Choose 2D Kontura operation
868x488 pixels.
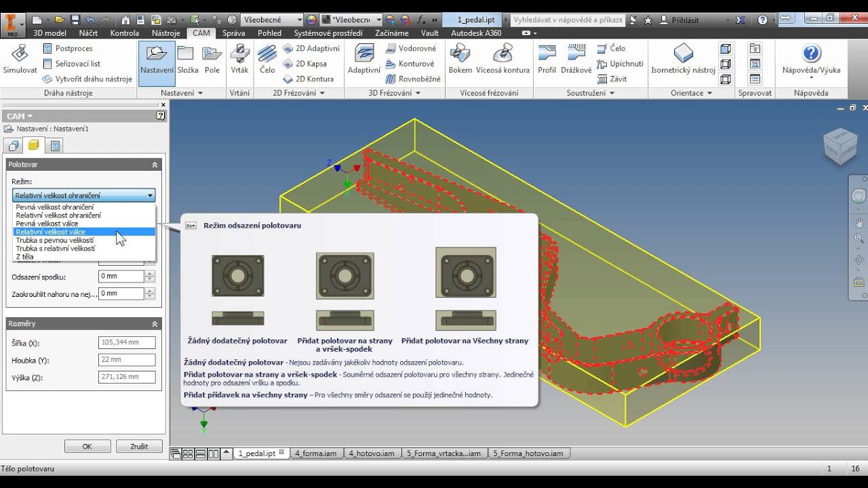309,79
